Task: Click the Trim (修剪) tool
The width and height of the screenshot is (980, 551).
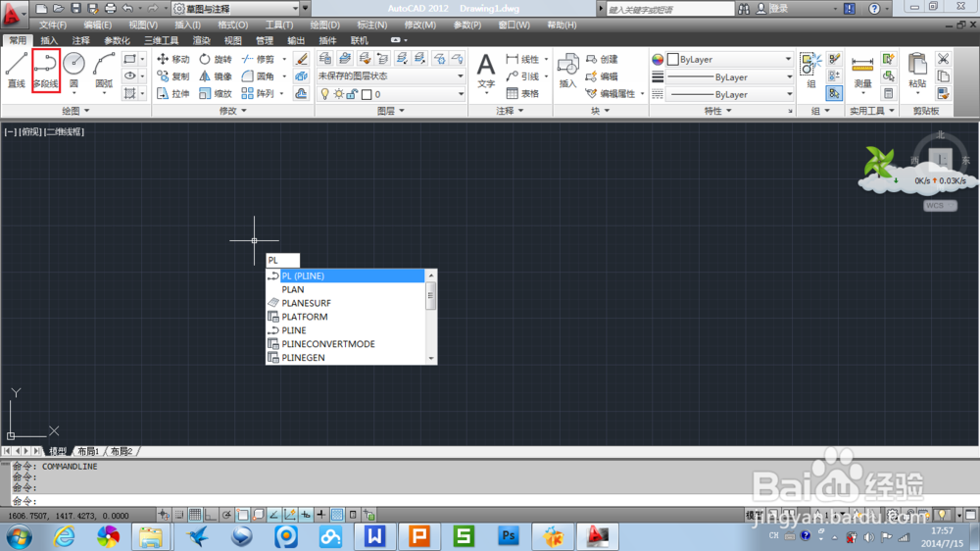Action: (259, 59)
